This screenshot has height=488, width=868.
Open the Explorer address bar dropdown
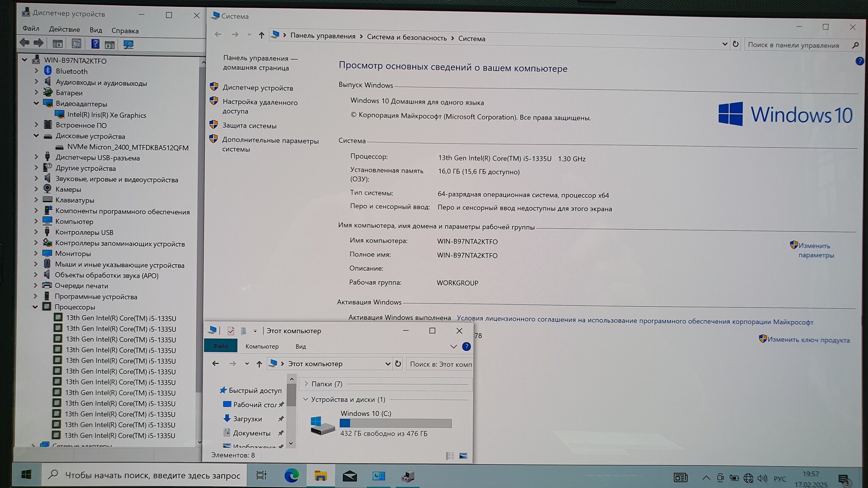click(387, 364)
